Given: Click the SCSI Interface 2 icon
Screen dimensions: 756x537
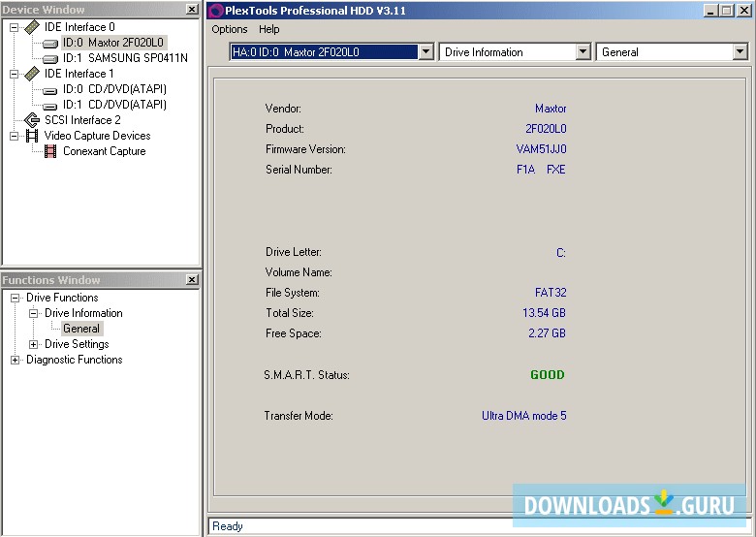Looking at the screenshot, I should (32, 120).
